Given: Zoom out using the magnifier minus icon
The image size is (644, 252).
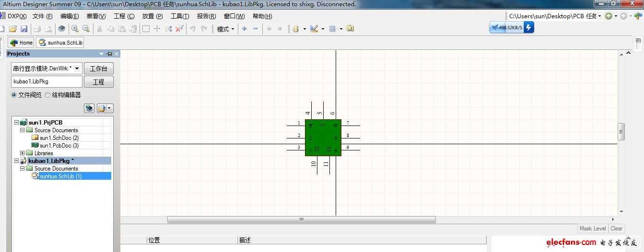Looking at the screenshot, I should 86,29.
